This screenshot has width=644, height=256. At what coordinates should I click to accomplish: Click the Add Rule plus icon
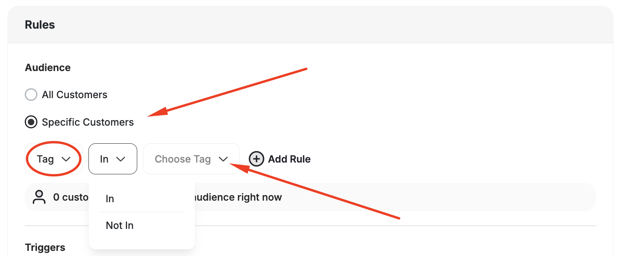(256, 159)
